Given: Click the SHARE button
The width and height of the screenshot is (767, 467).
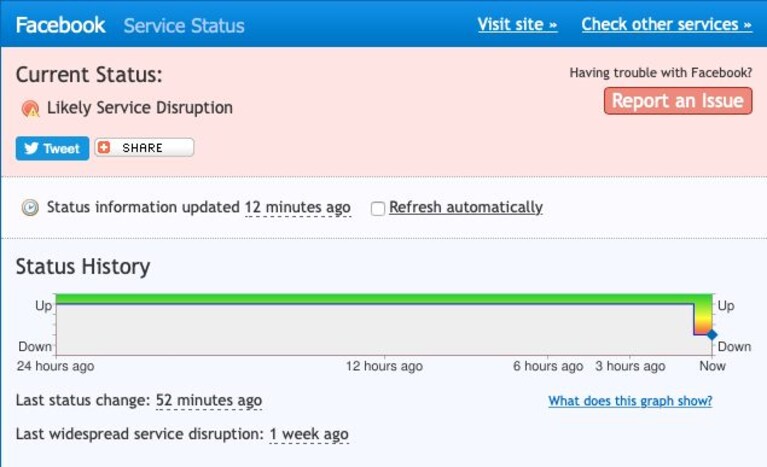Looking at the screenshot, I should pos(144,147).
